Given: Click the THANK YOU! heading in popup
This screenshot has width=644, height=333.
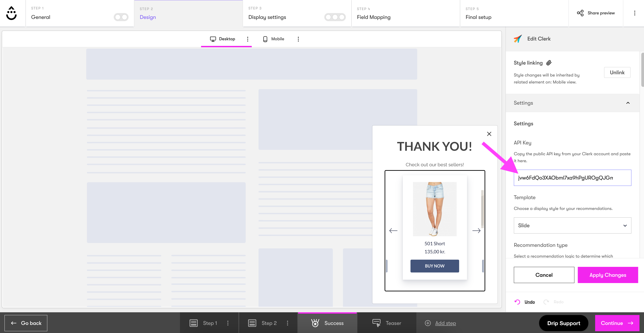Looking at the screenshot, I should coord(435,146).
